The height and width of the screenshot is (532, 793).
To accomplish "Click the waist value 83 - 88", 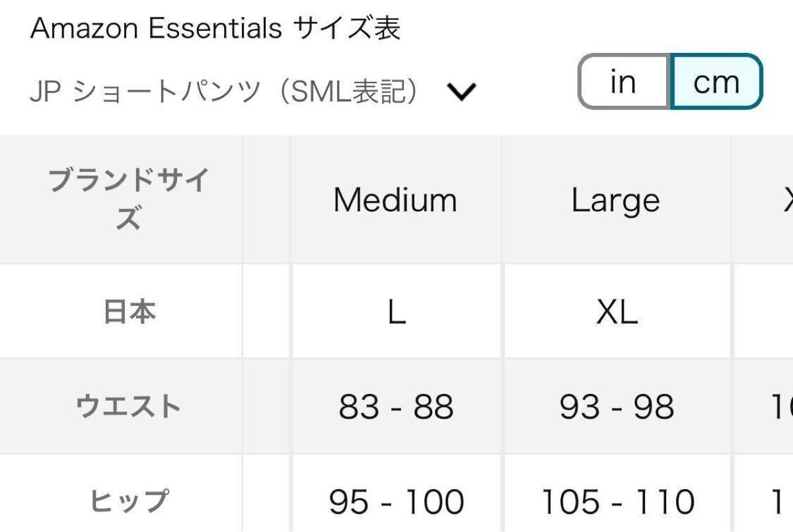I will 397,407.
